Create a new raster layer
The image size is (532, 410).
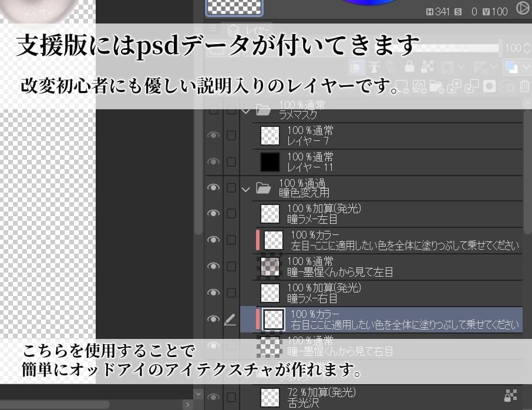click(403, 86)
